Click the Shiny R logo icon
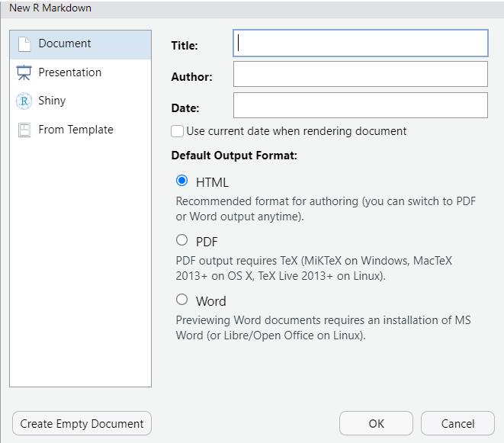 click(24, 101)
